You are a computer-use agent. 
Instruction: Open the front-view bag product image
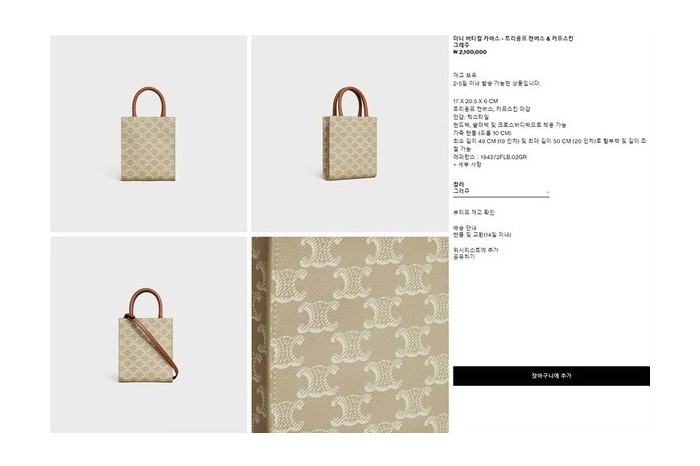[x=149, y=133]
